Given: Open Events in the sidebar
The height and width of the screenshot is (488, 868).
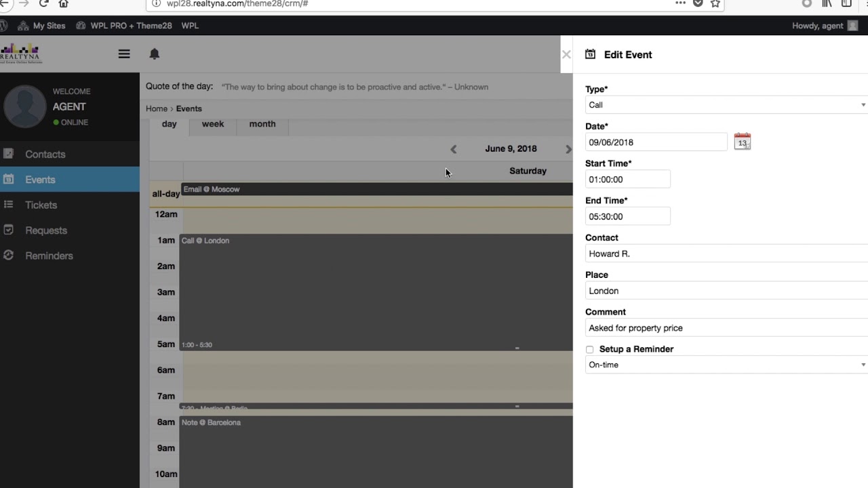Looking at the screenshot, I should click(70, 180).
